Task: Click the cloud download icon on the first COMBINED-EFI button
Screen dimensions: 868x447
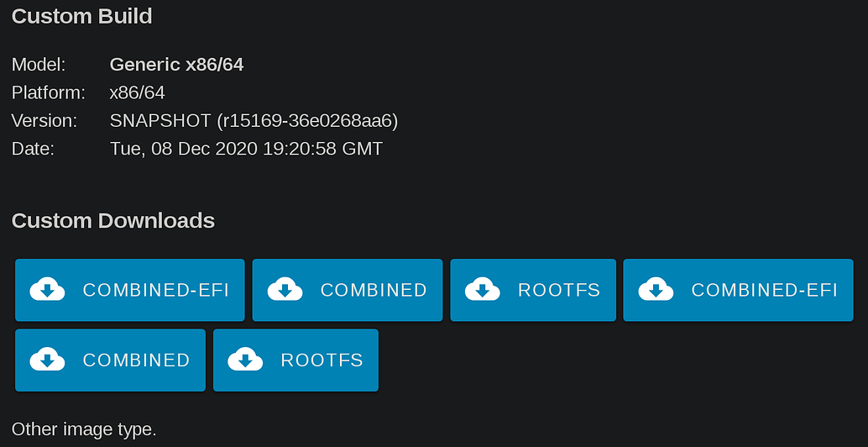Action: click(x=48, y=290)
